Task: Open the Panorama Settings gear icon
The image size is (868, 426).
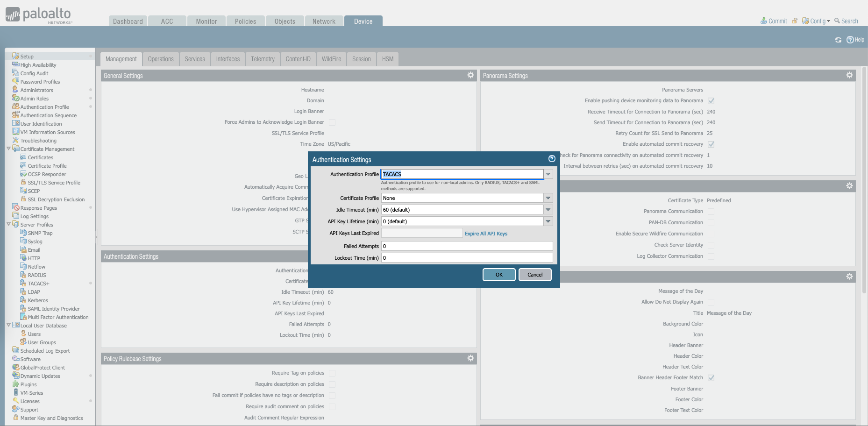Action: pyautogui.click(x=849, y=75)
